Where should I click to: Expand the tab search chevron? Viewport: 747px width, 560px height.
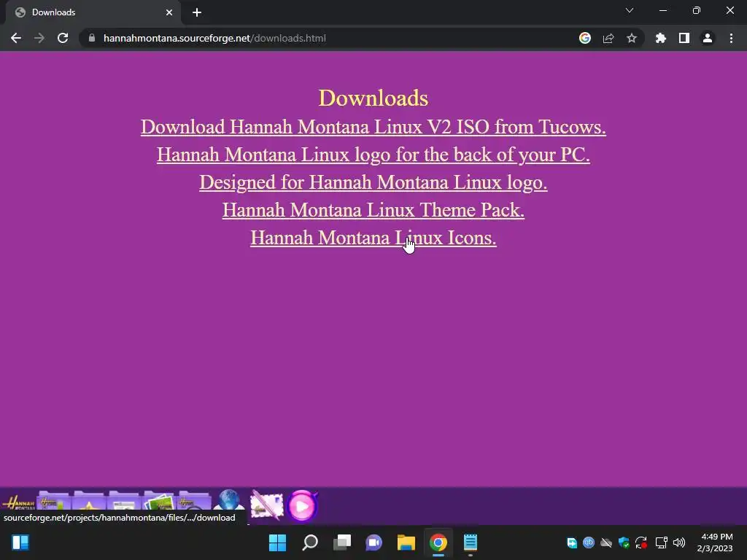point(630,10)
